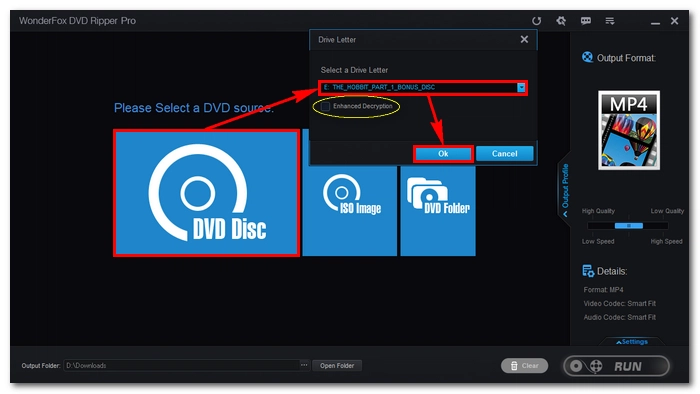Click the refresh/update icon in title bar
The height and width of the screenshot is (394, 700).
pyautogui.click(x=536, y=21)
